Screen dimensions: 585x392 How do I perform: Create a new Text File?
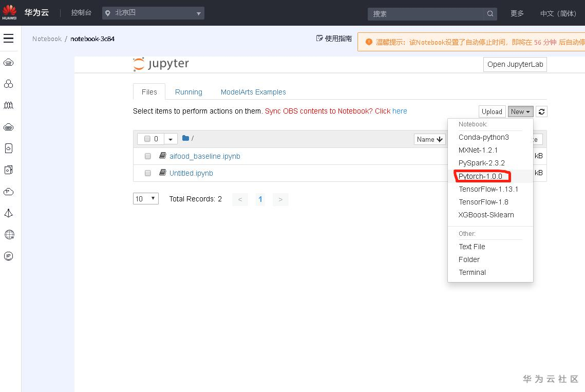(490, 247)
